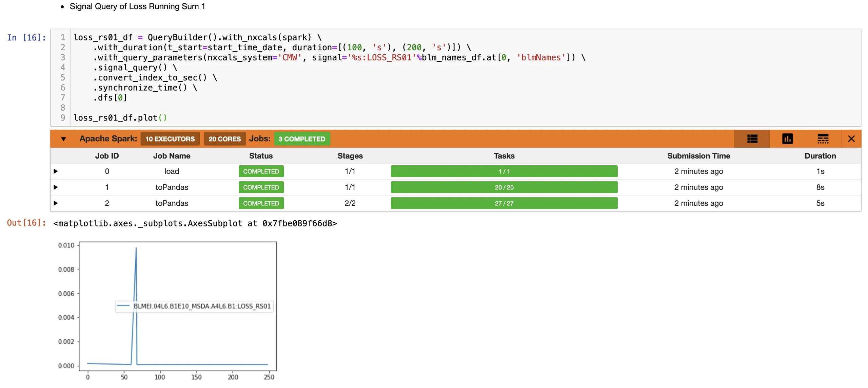Click the 10 EXECUTORS badge
The height and width of the screenshot is (388, 868).
point(170,138)
